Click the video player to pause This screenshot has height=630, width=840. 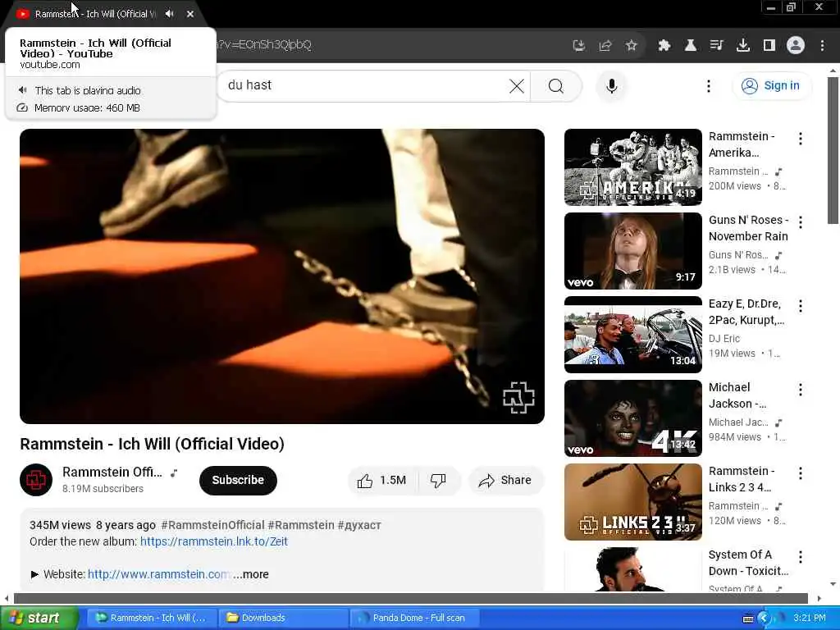pos(282,276)
